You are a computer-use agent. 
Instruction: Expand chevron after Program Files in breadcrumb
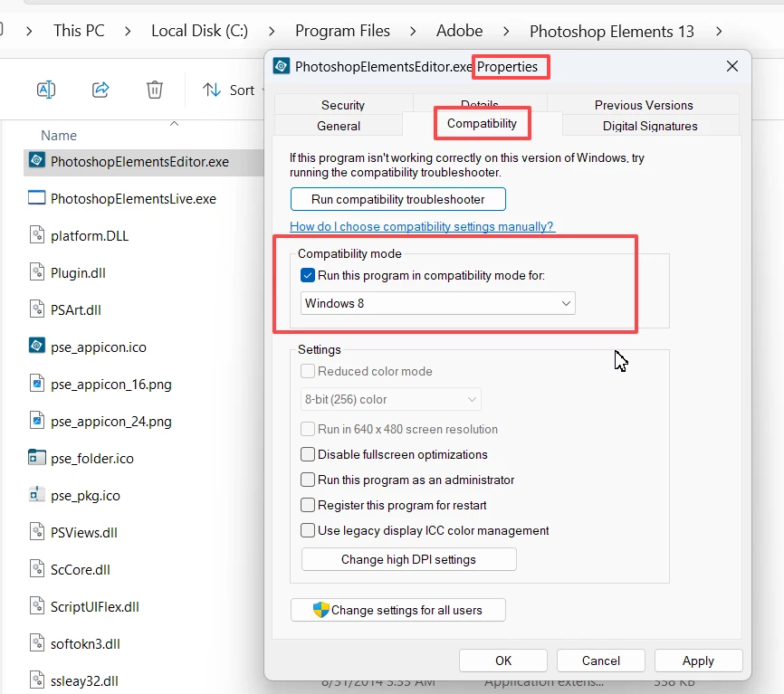(x=413, y=31)
